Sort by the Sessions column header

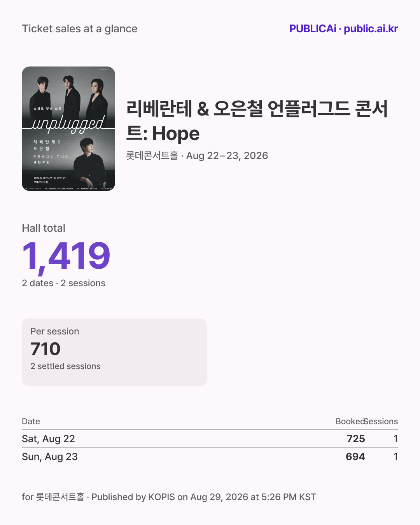click(x=381, y=422)
